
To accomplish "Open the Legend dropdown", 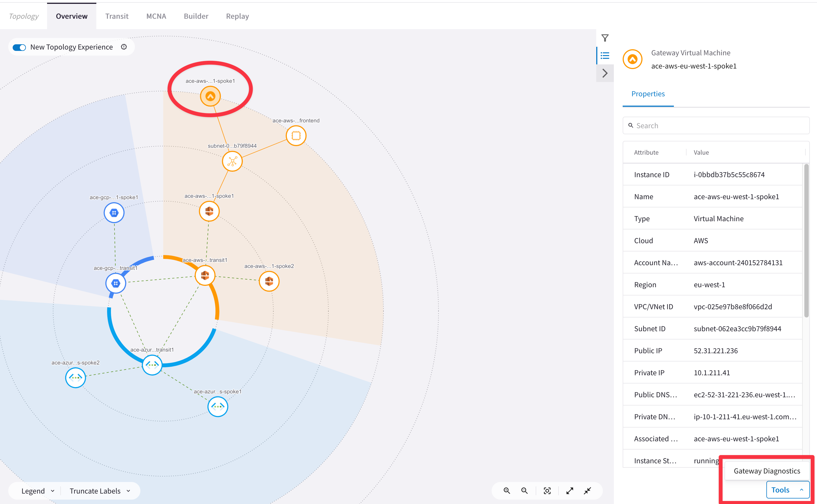I will click(x=38, y=491).
